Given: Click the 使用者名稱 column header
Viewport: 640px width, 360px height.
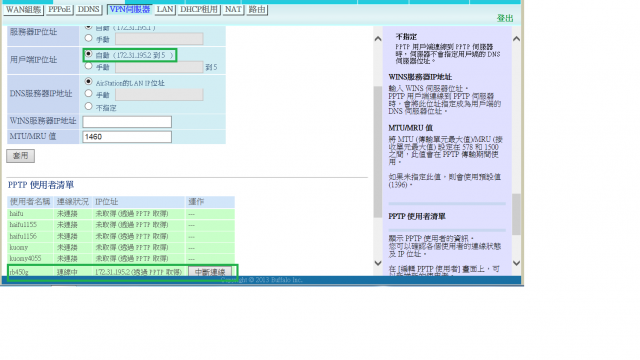Looking at the screenshot, I should point(30,202).
